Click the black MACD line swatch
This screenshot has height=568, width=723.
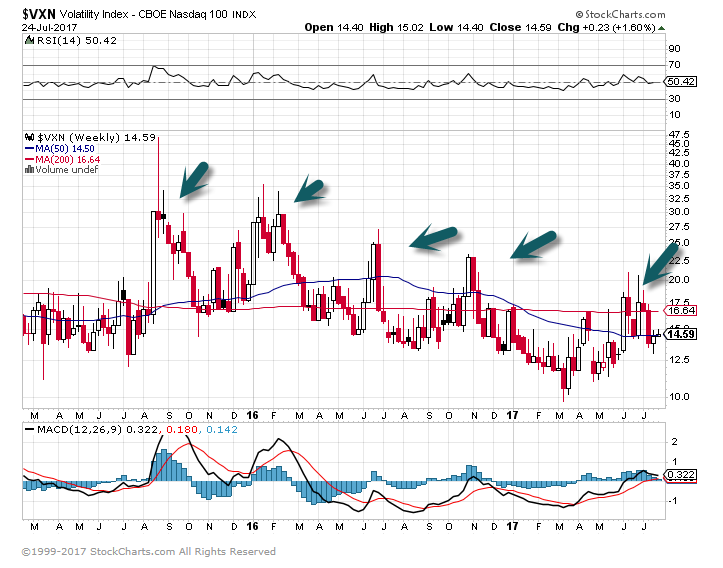tap(30, 430)
